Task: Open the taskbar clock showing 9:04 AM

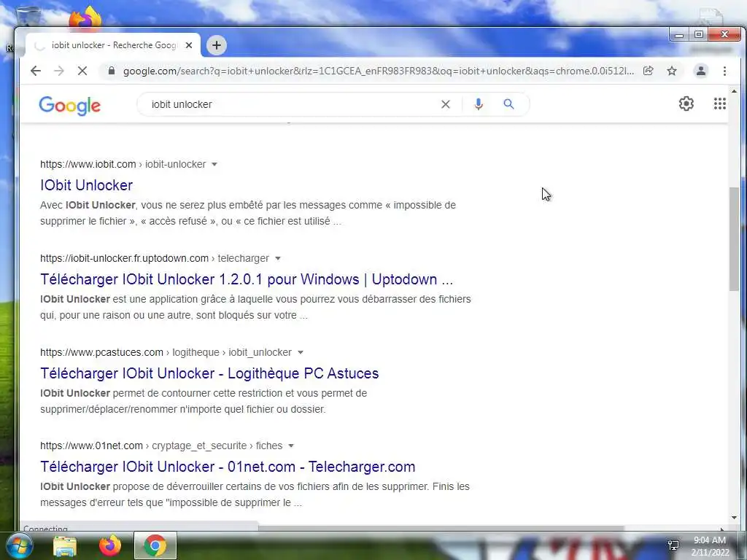Action: coord(710,546)
